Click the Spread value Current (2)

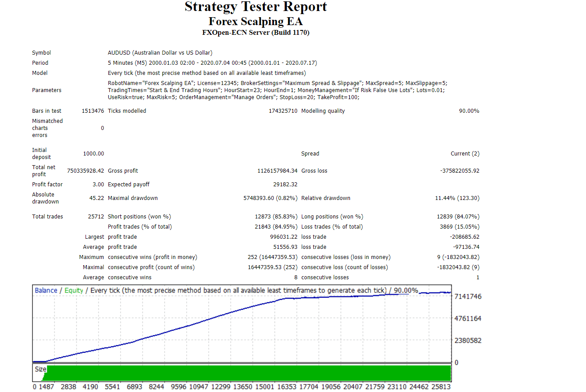click(465, 154)
